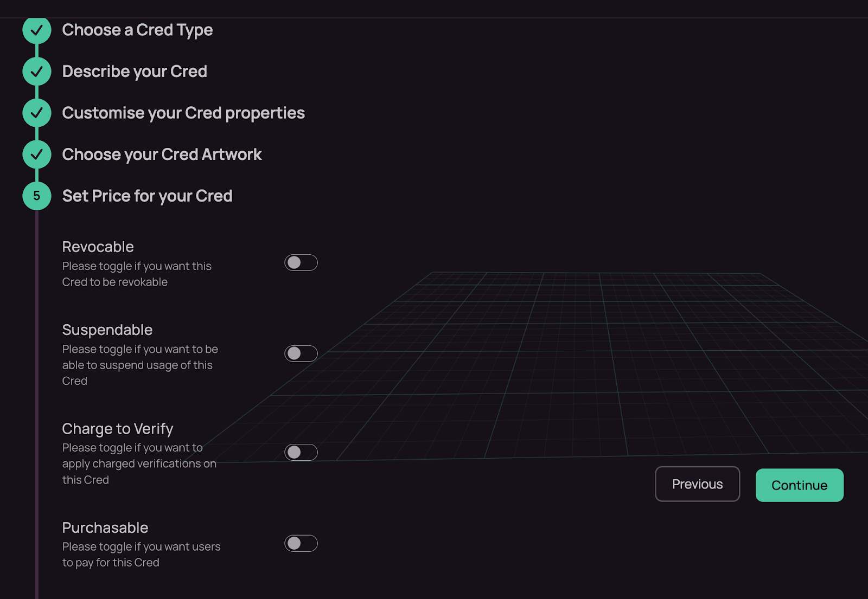
Task: Click the Charge to Verify heading
Action: [x=117, y=429]
